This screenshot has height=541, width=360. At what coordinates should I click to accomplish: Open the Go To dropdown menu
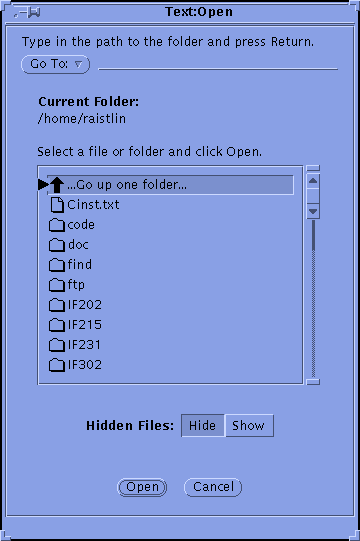click(56, 64)
